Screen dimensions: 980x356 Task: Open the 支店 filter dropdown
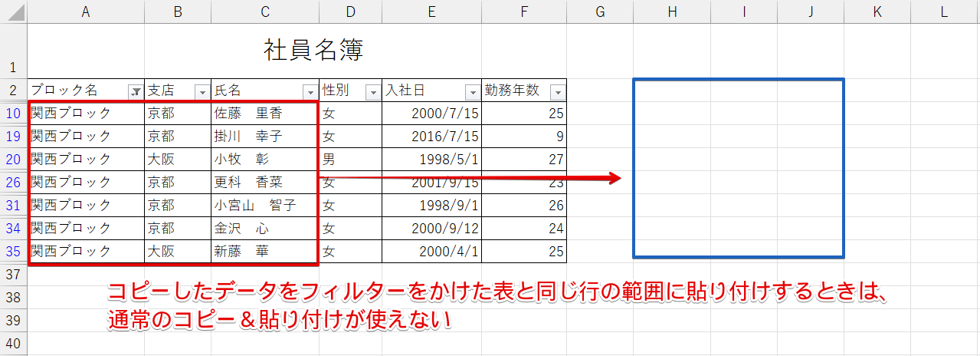(202, 91)
